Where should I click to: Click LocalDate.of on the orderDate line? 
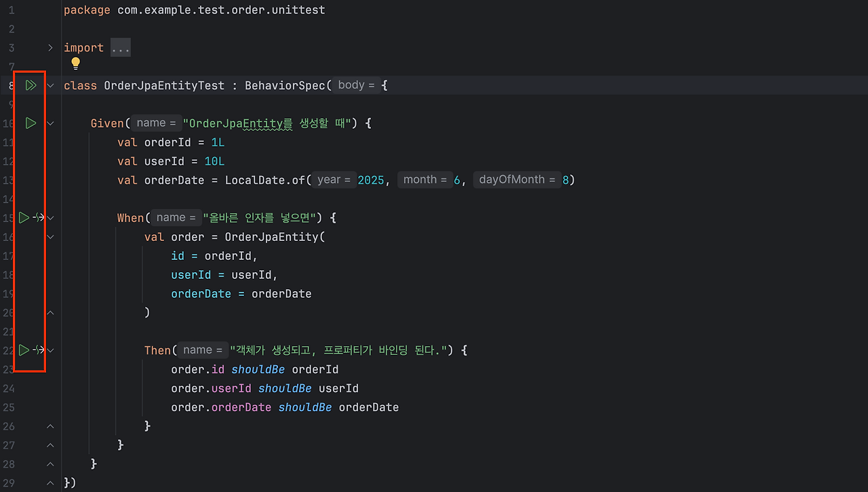264,181
